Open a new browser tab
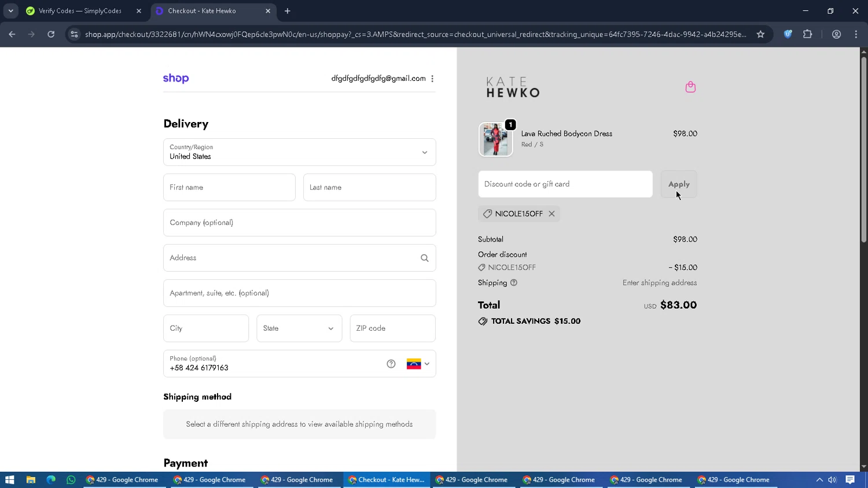This screenshot has height=488, width=868. [288, 11]
